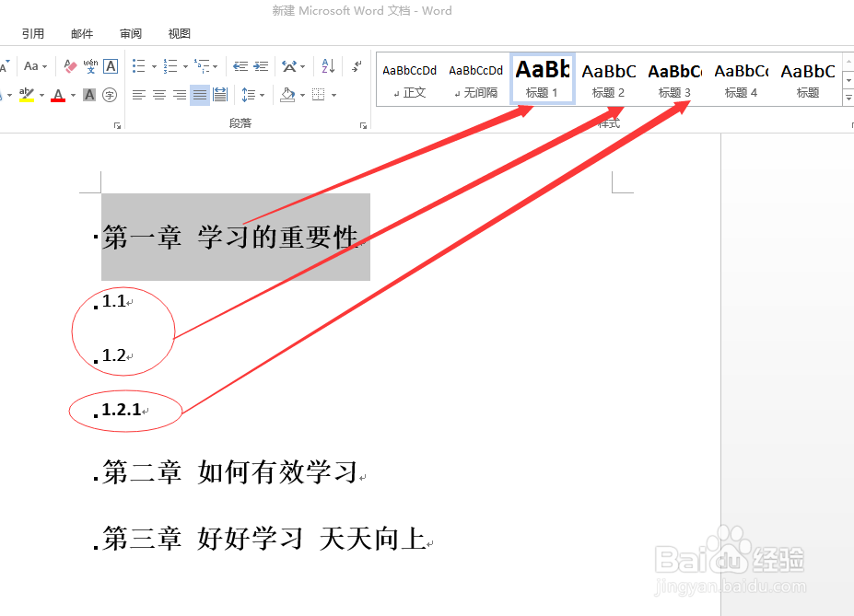Image resolution: width=854 pixels, height=616 pixels.
Task: Toggle justify alignment off
Action: [198, 95]
